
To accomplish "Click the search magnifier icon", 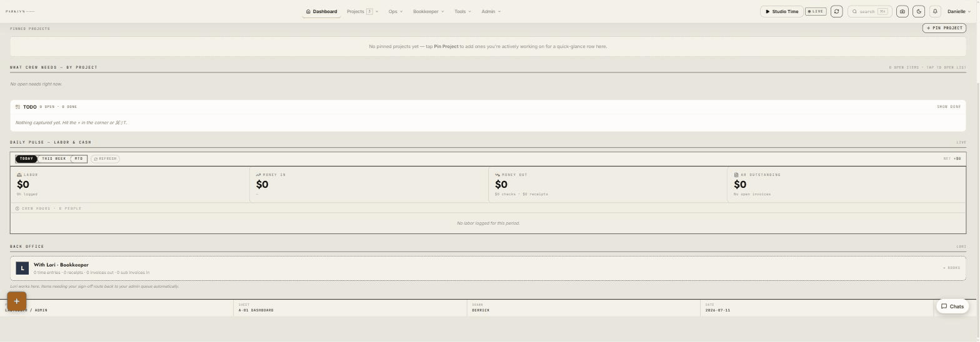I will (x=854, y=11).
